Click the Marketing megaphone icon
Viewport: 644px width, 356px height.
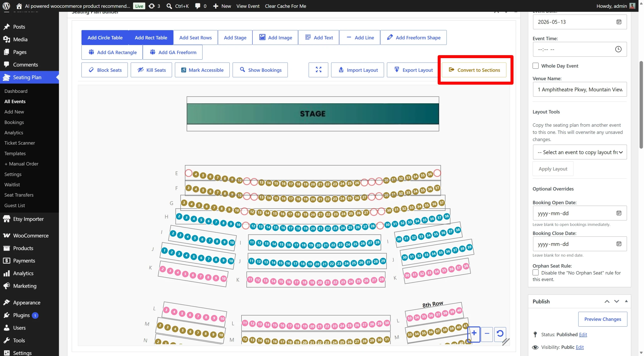point(7,286)
